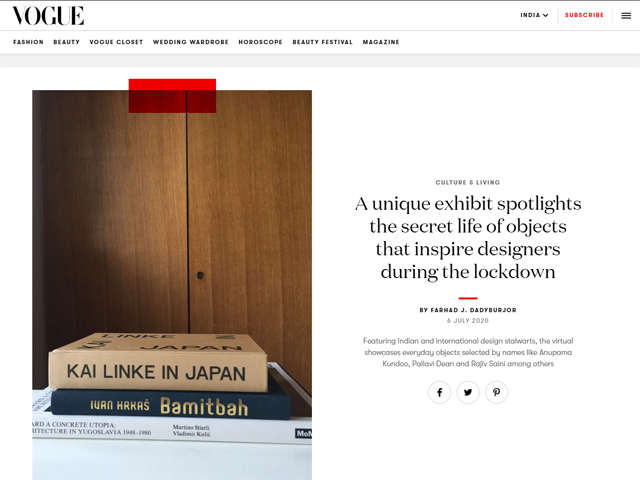Open the stacked books article photo
The width and height of the screenshot is (640, 480).
tap(172, 285)
